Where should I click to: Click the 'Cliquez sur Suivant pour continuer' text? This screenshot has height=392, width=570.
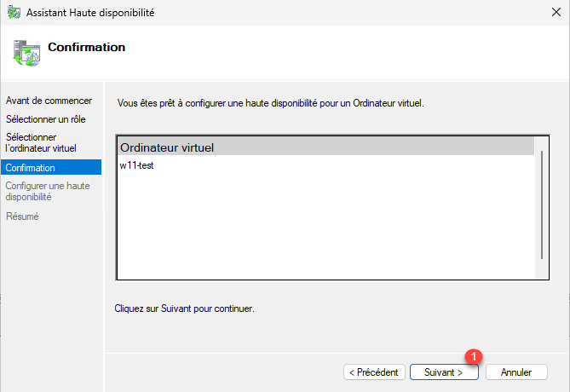pos(185,308)
